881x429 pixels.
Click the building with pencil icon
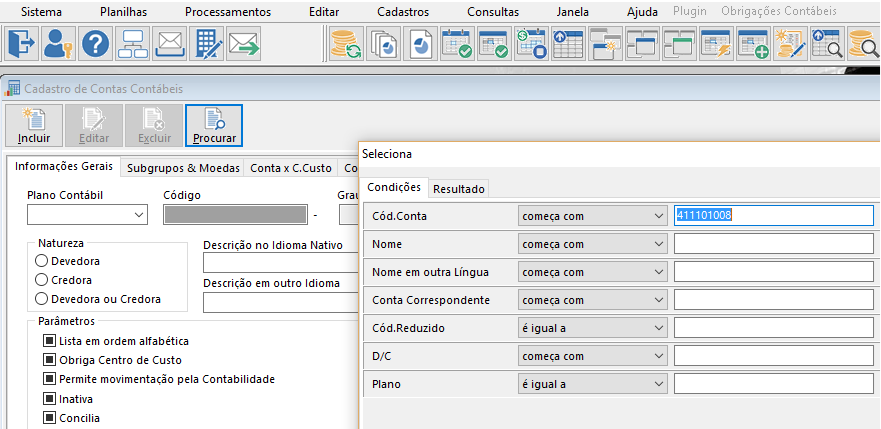pos(207,44)
